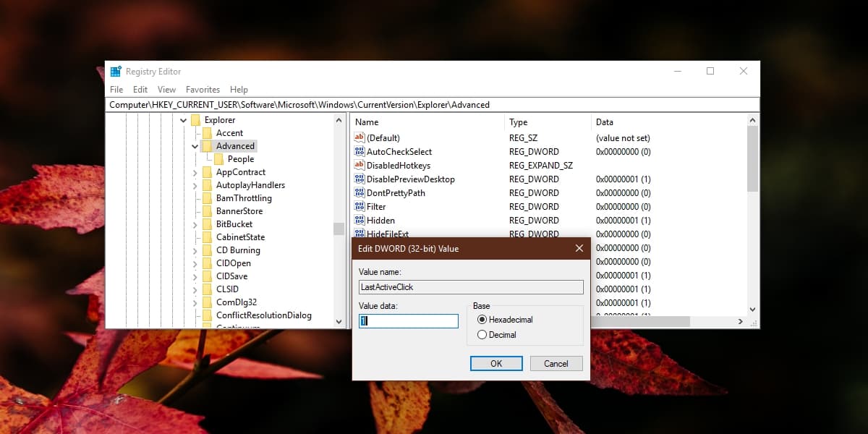The image size is (868, 434).
Task: Expand the CD Burning tree node
Action: 195,250
